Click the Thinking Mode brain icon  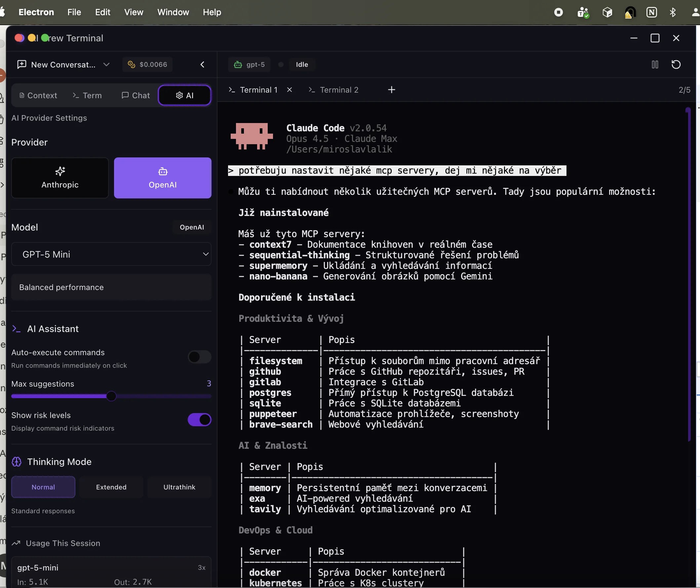click(16, 462)
